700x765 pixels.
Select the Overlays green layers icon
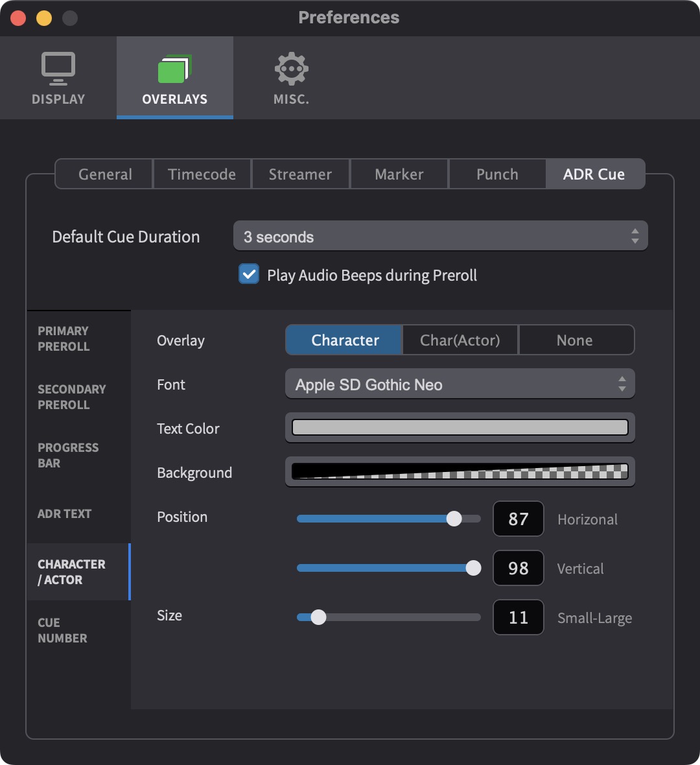[x=174, y=69]
